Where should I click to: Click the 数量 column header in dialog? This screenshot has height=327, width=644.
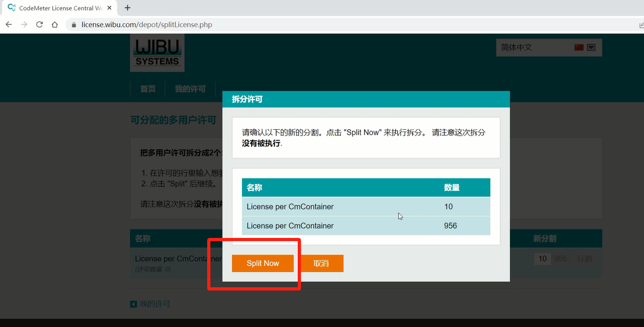452,187
